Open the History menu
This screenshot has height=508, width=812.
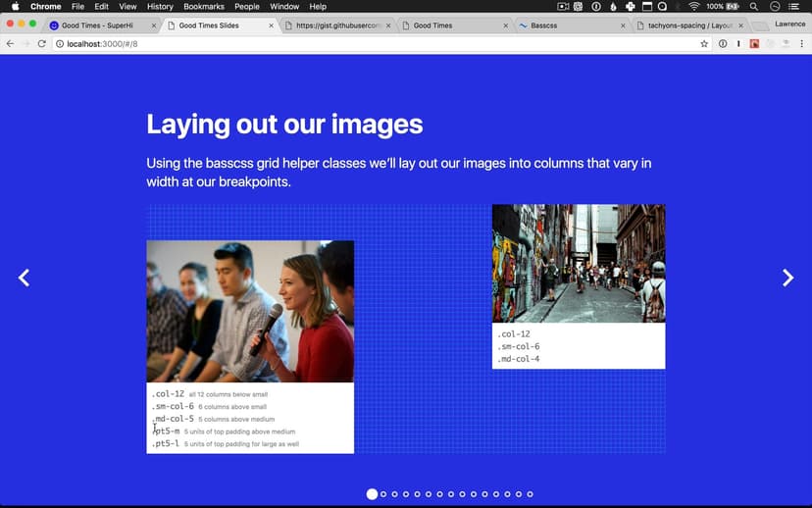(x=159, y=7)
